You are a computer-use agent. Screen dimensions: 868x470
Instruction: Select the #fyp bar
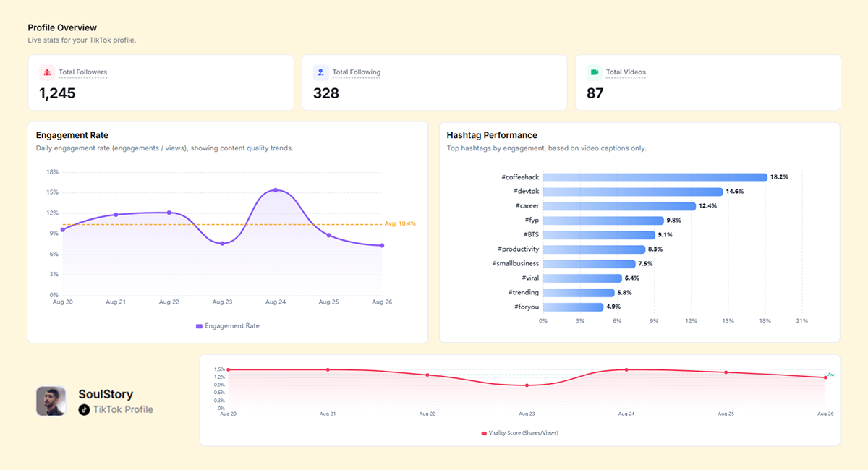(603, 221)
